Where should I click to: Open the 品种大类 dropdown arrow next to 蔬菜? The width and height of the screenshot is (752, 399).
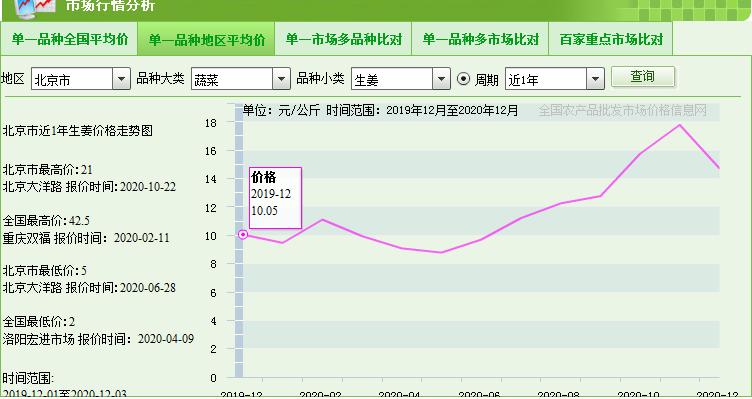point(282,79)
